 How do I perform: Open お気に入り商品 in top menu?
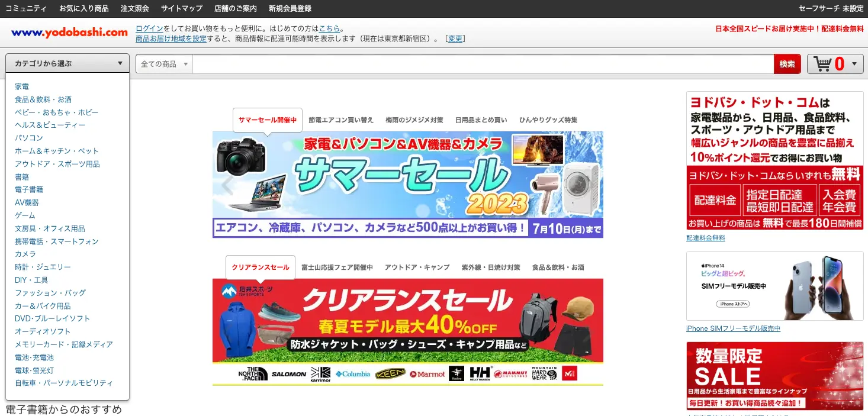click(84, 9)
